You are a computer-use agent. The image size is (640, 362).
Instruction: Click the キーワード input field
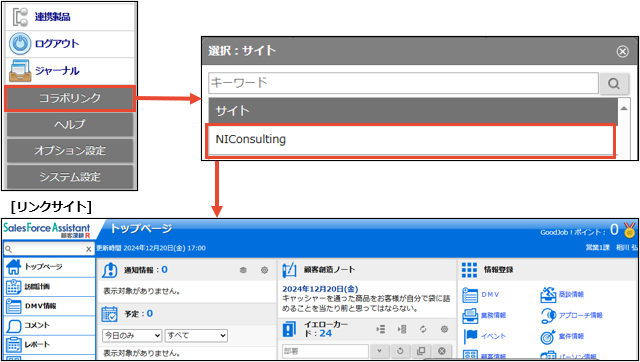tap(403, 83)
